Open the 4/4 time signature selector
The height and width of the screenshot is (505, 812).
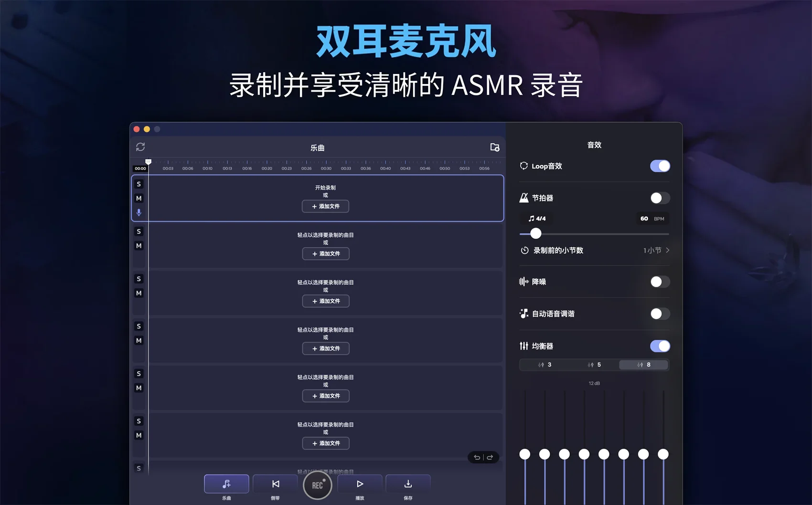[x=537, y=219]
